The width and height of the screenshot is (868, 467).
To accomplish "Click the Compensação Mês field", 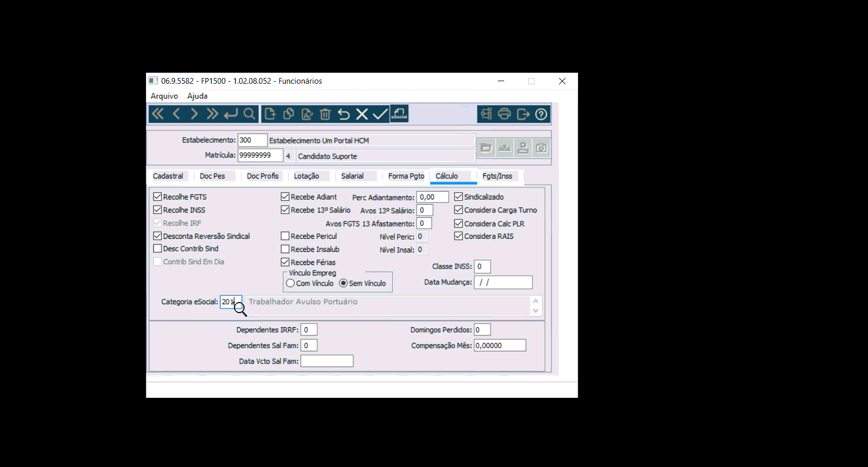I will pyautogui.click(x=500, y=346).
